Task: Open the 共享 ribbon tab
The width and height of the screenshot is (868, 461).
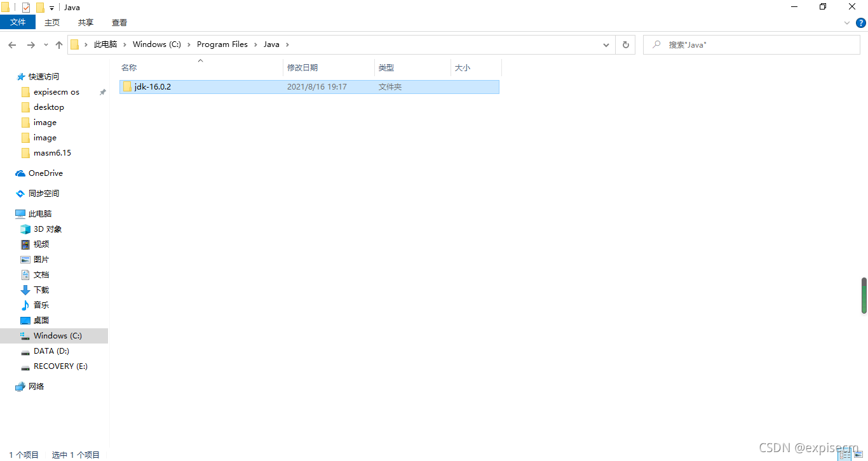Action: click(86, 22)
